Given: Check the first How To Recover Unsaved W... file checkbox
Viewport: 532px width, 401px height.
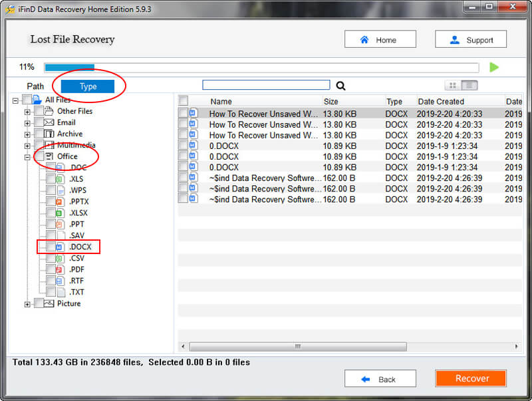Looking at the screenshot, I should coord(184,112).
